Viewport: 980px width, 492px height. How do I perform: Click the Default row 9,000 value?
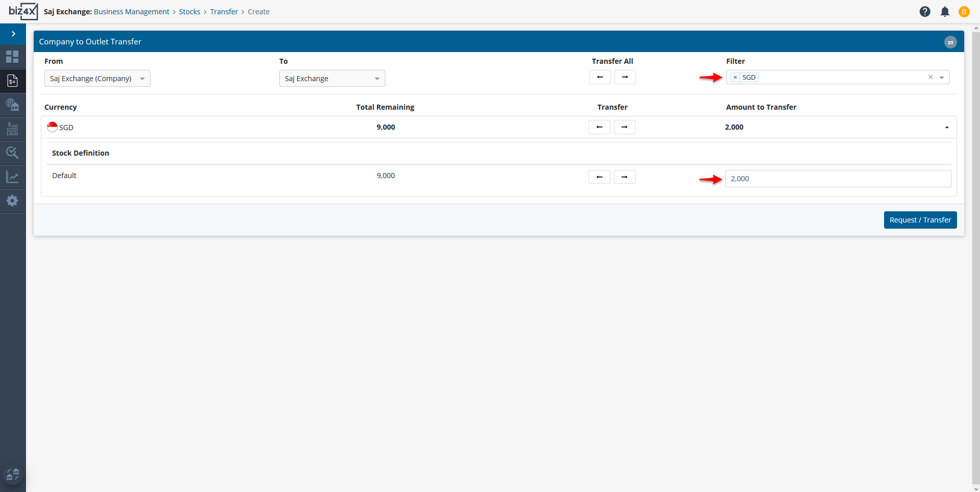[x=386, y=176]
